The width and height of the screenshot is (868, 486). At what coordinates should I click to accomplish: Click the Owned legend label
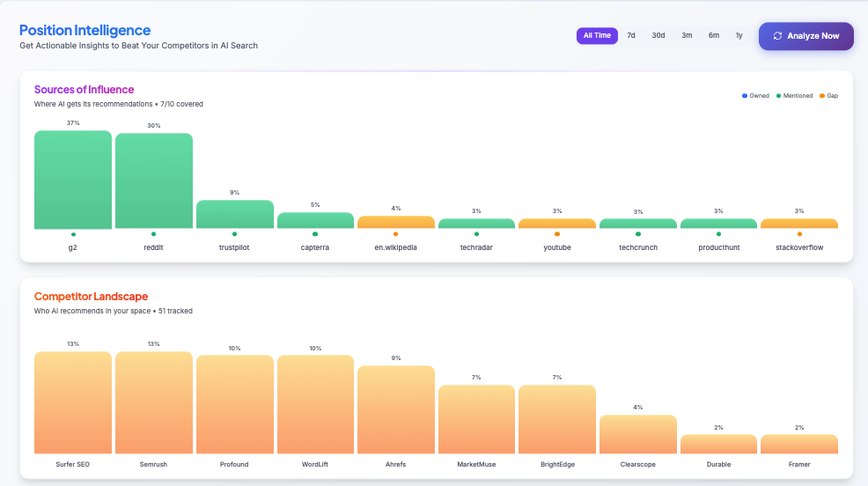pyautogui.click(x=759, y=96)
